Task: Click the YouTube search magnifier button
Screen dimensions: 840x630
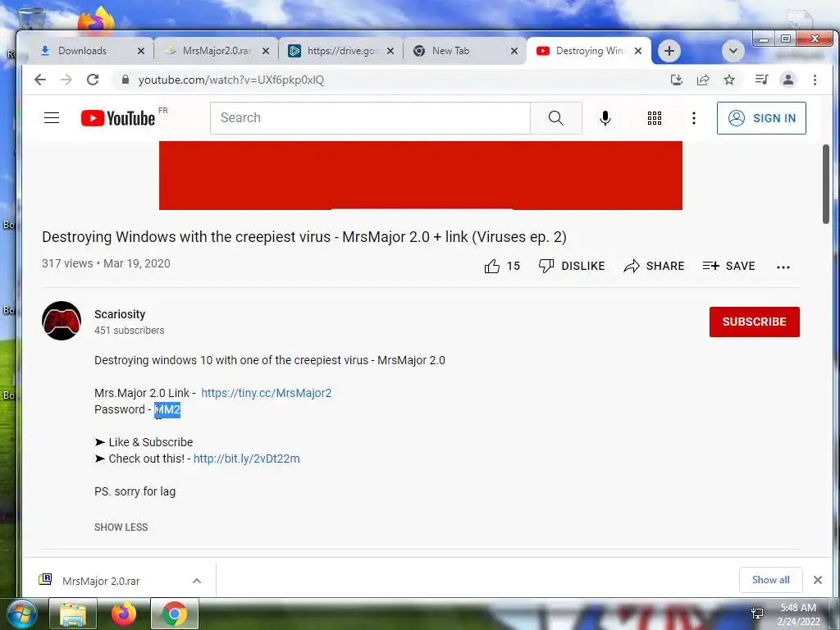Action: pos(556,118)
